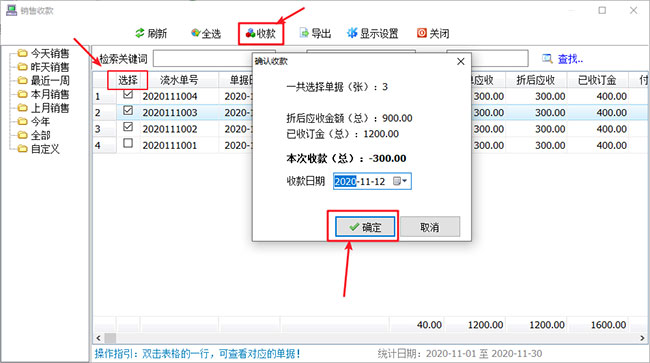Click the 1600.00 total in footer
Image resolution: width=650 pixels, height=363 pixels.
point(608,325)
